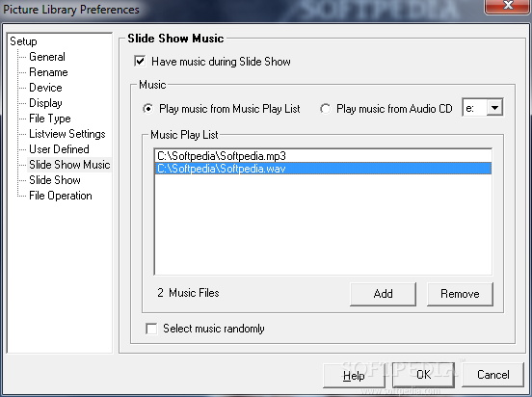The height and width of the screenshot is (397, 532).
Task: Select Softpedia.wav in the play list
Action: pyautogui.click(x=323, y=169)
